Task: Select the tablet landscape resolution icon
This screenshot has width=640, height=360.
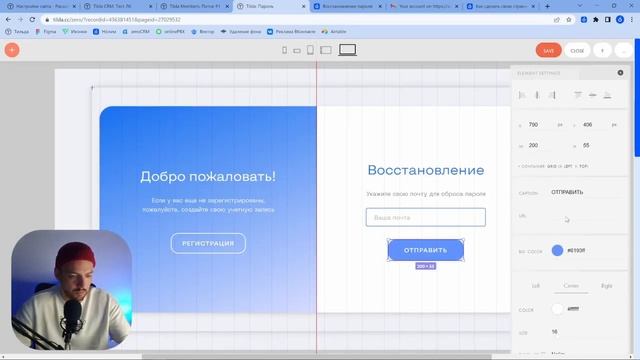Action: click(x=326, y=50)
